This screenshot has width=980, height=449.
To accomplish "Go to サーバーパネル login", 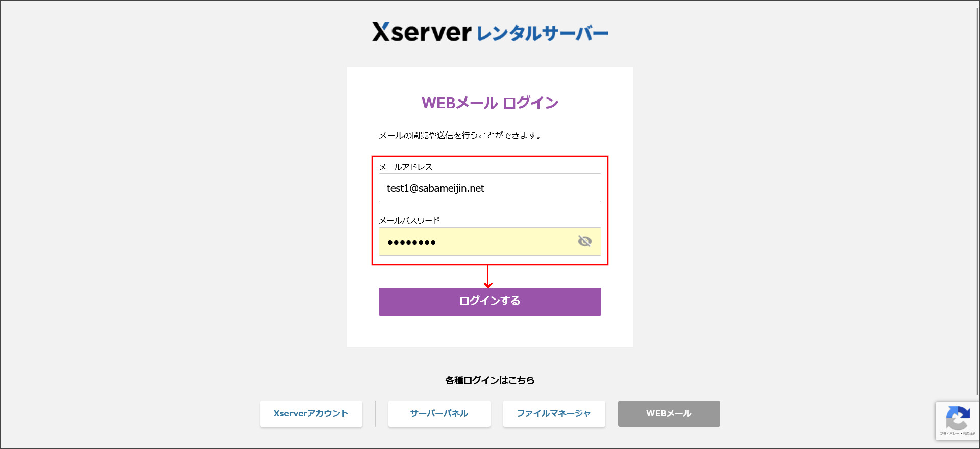I will tap(439, 413).
